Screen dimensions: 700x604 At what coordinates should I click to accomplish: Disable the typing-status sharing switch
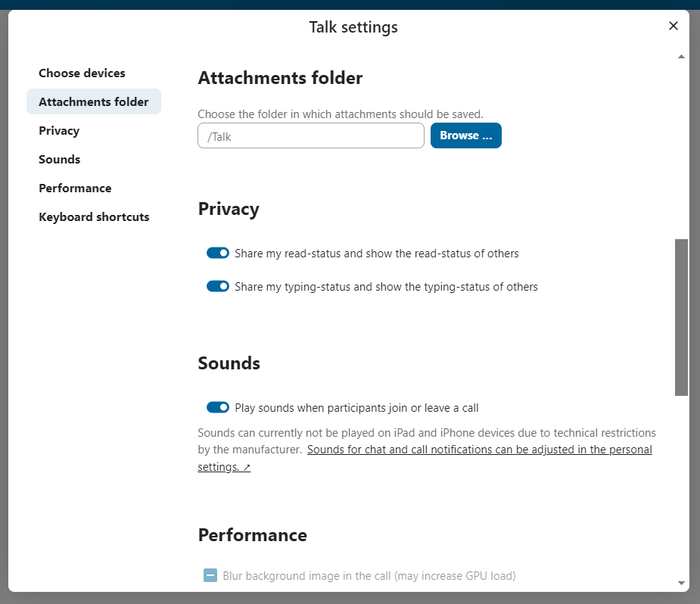[218, 287]
